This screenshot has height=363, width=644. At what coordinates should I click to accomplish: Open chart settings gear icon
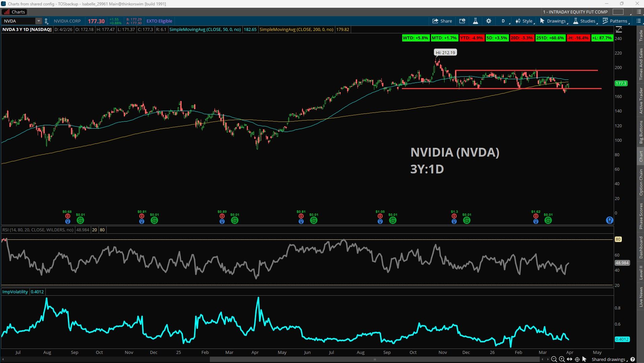click(x=489, y=21)
